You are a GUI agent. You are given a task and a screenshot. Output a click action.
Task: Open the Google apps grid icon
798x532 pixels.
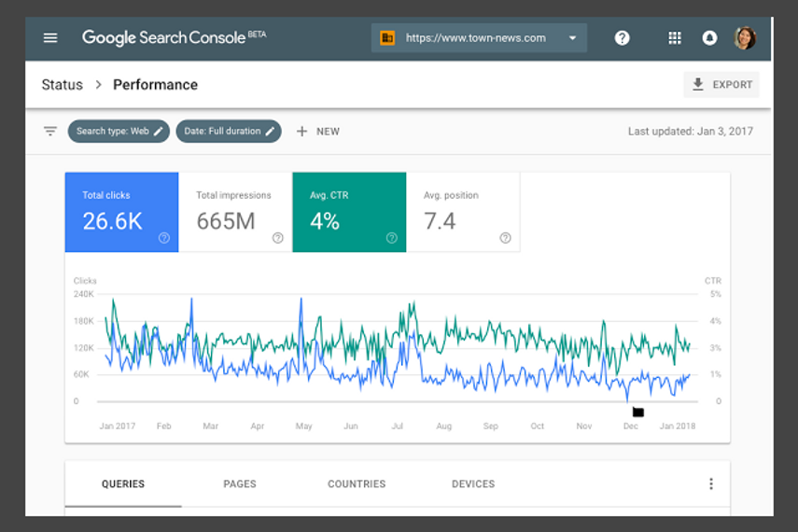click(x=675, y=38)
